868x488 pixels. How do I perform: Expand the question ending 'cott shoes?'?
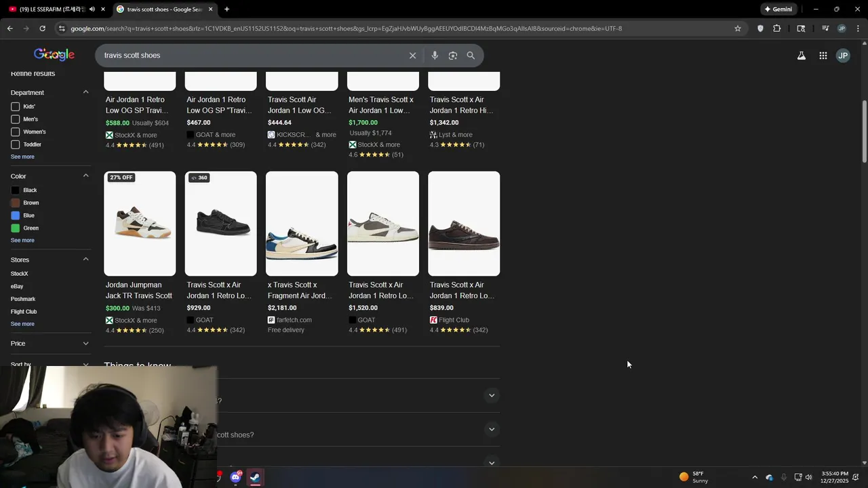492,430
